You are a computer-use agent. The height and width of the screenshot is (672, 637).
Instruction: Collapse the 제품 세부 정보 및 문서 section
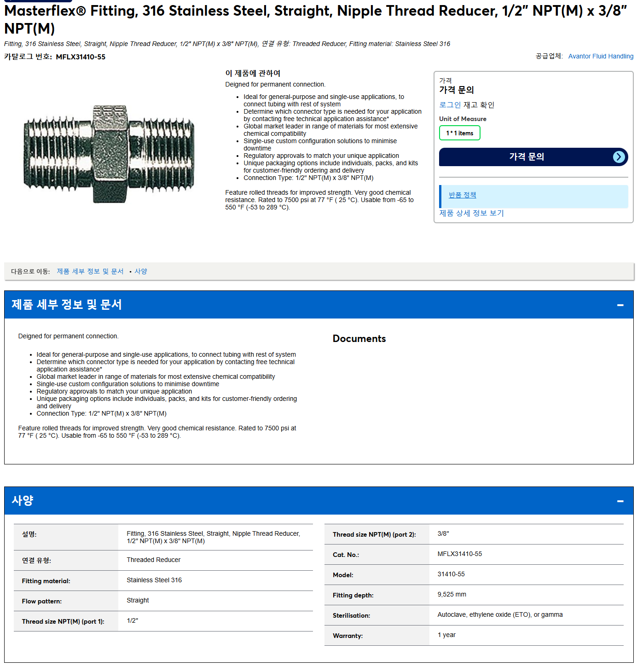coord(620,305)
